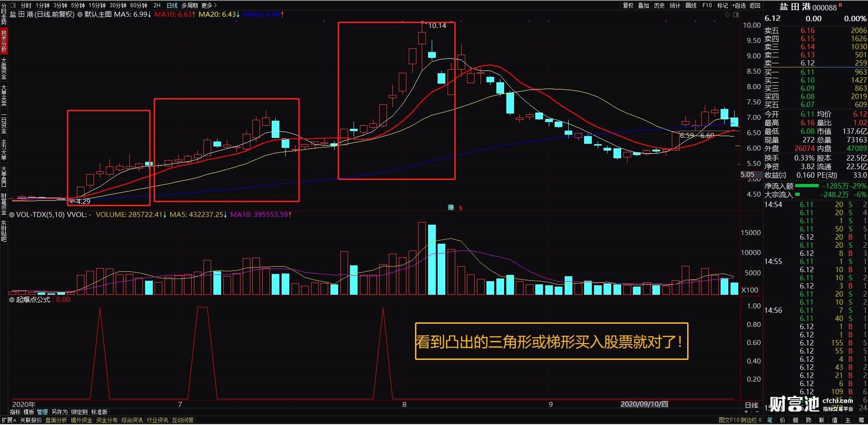The image size is (868, 425).
Task: Open 主力大单 in left sidebar
Action: pos(4,150)
